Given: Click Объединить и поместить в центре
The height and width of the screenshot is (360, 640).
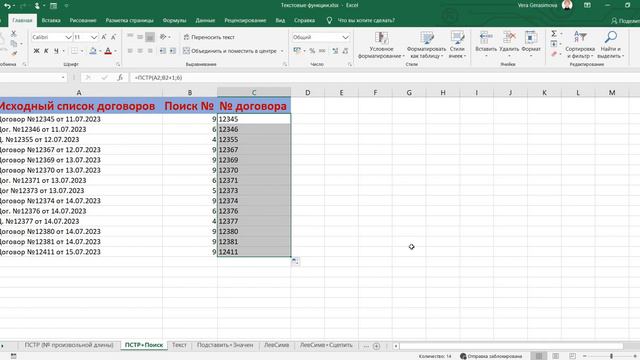Looking at the screenshot, I should (x=230, y=51).
